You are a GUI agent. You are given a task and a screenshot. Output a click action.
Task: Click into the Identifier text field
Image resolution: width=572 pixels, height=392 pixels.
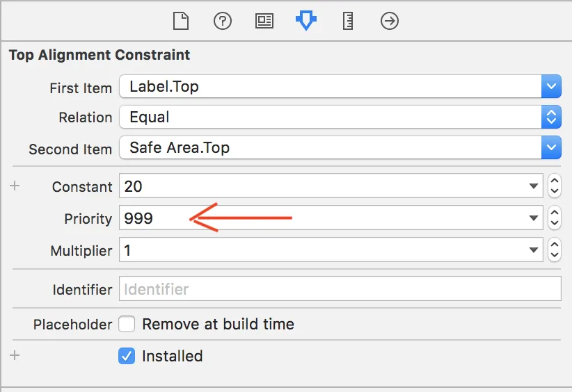340,288
